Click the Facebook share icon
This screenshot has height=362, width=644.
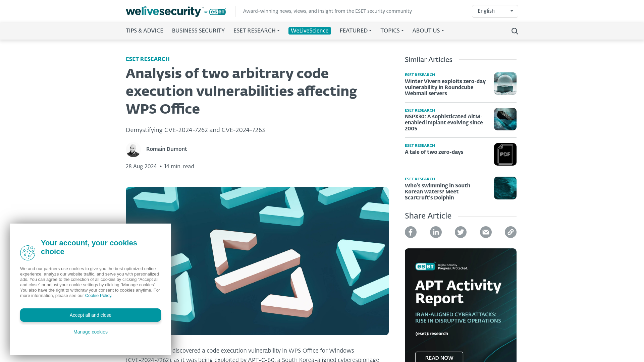click(x=411, y=232)
